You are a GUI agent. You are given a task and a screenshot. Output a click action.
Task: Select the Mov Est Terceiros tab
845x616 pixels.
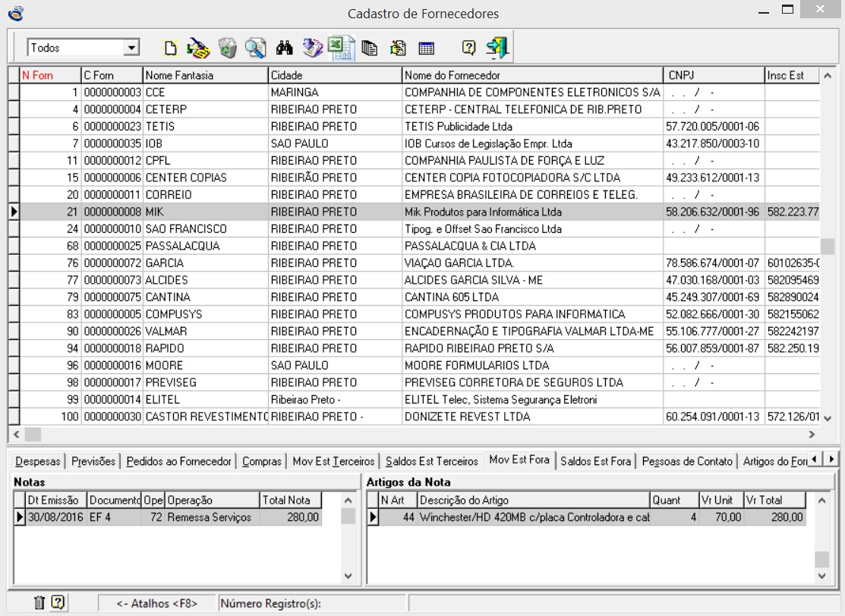[x=333, y=461]
